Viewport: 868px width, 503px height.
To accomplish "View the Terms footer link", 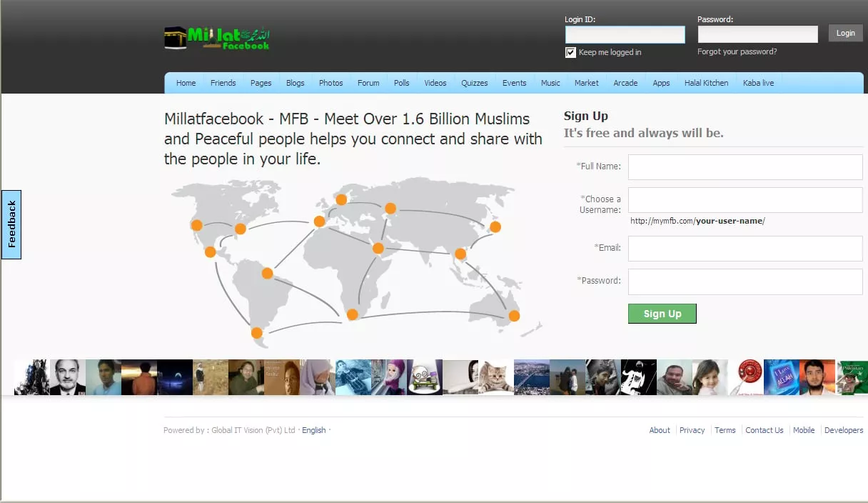I will (725, 430).
